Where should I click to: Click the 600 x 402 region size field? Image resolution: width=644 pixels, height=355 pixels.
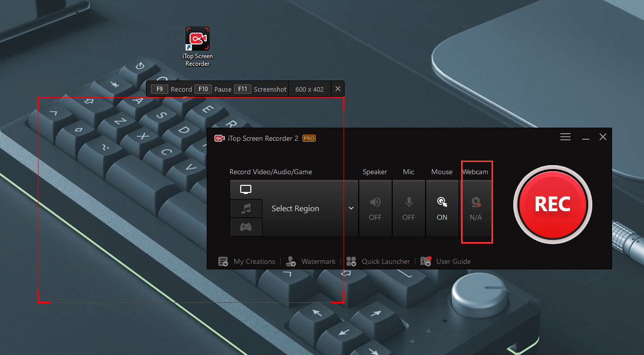tap(310, 89)
